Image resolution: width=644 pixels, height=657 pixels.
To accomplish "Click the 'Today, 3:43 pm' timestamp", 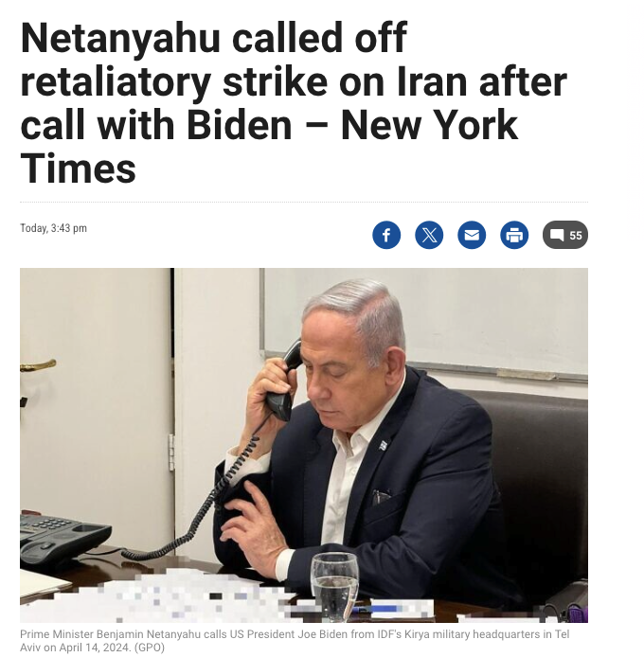I will pyautogui.click(x=53, y=228).
